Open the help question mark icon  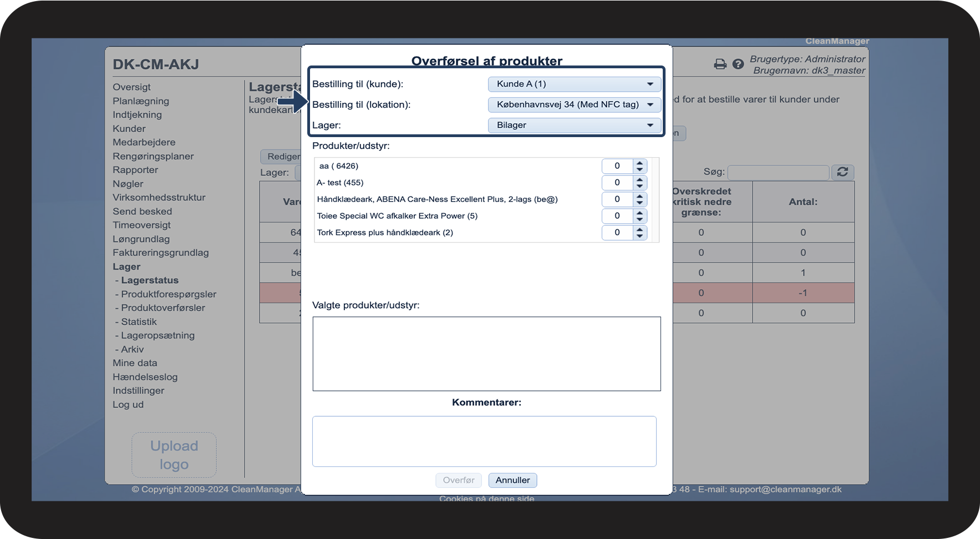tap(738, 64)
